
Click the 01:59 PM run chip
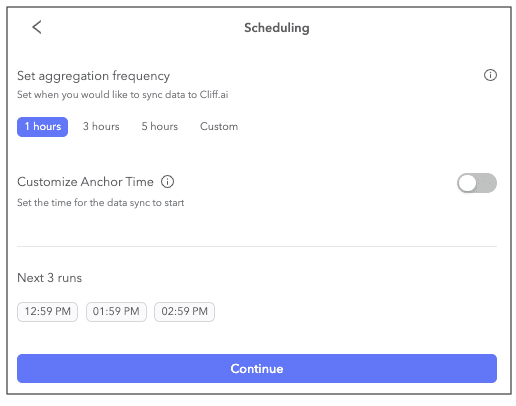116,312
